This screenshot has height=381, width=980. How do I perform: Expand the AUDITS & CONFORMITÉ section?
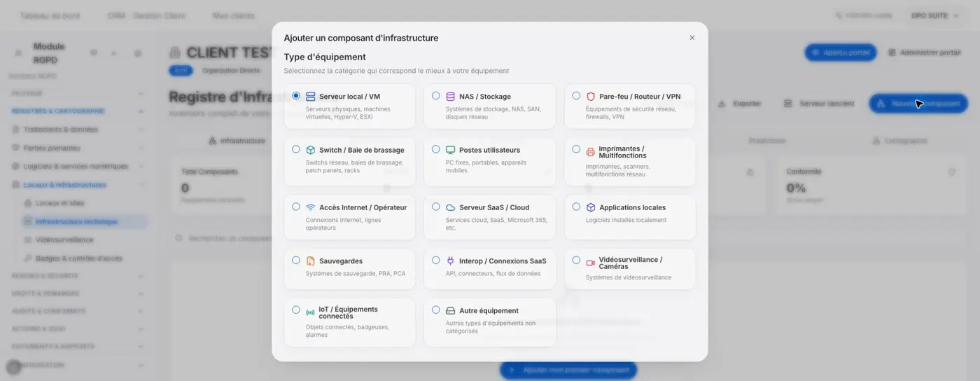(x=78, y=311)
